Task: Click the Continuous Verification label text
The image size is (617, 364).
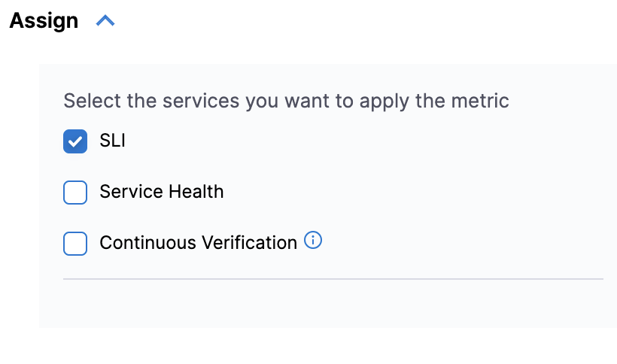Action: [198, 243]
